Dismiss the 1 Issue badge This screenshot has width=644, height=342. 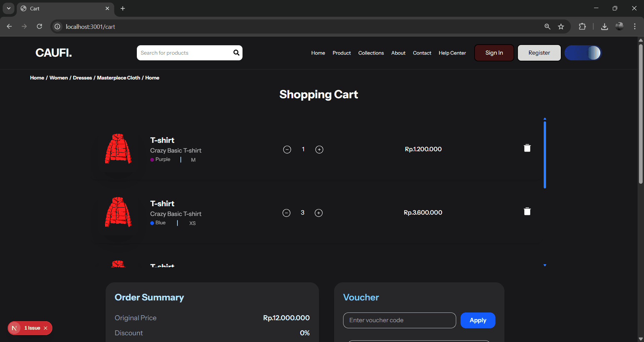[46, 328]
